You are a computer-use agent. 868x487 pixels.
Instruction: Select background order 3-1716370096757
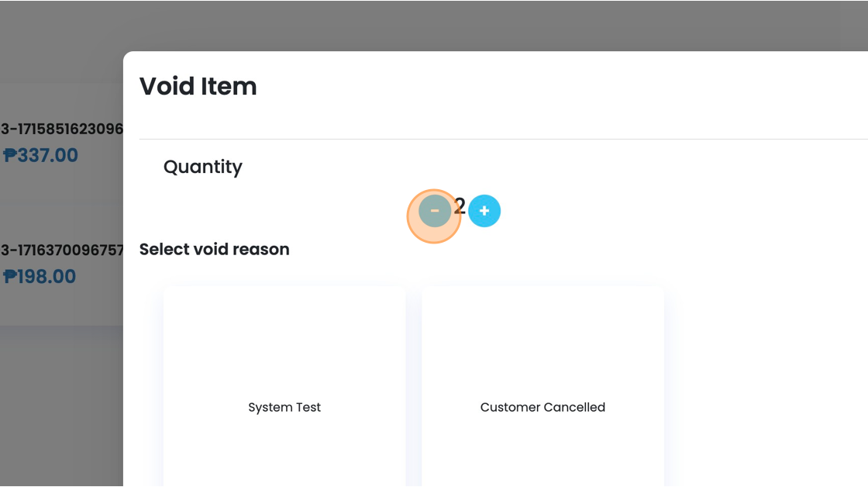tap(61, 250)
